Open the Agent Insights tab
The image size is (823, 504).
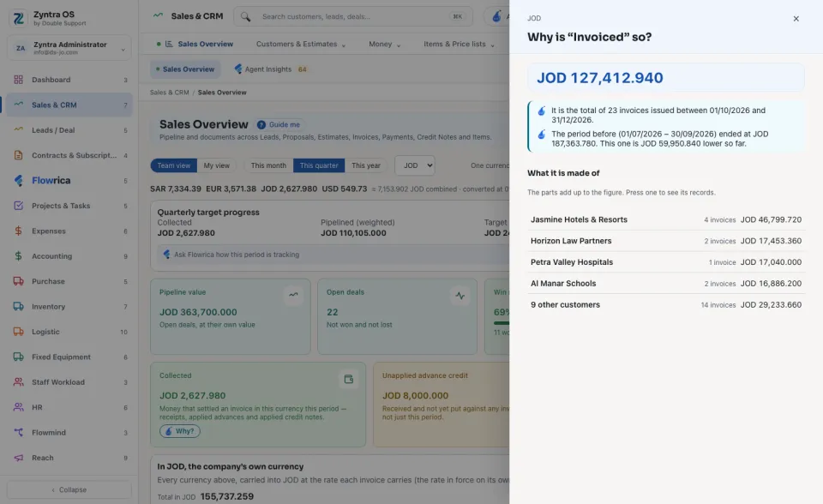click(x=271, y=69)
